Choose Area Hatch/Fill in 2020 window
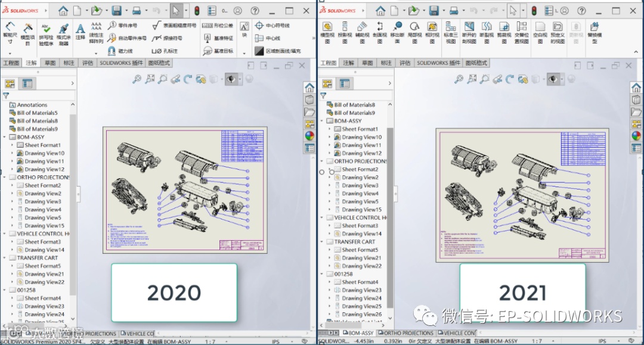Image resolution: width=644 pixels, height=345 pixels. pos(278,51)
